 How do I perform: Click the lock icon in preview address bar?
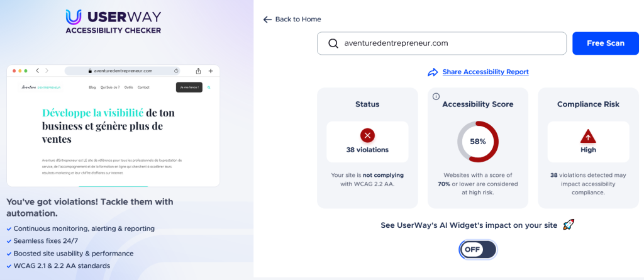pyautogui.click(x=90, y=70)
